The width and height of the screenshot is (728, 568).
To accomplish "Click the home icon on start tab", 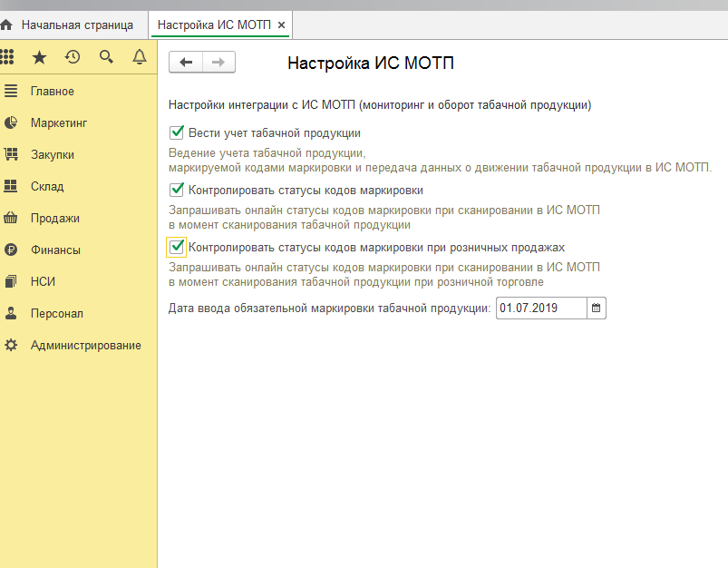I will [7, 24].
